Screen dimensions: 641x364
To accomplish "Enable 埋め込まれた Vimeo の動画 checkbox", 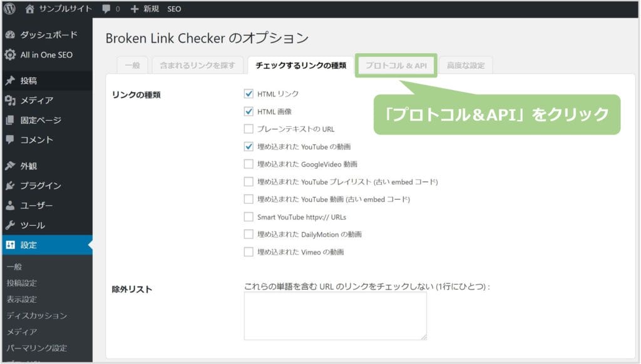I will pyautogui.click(x=249, y=252).
